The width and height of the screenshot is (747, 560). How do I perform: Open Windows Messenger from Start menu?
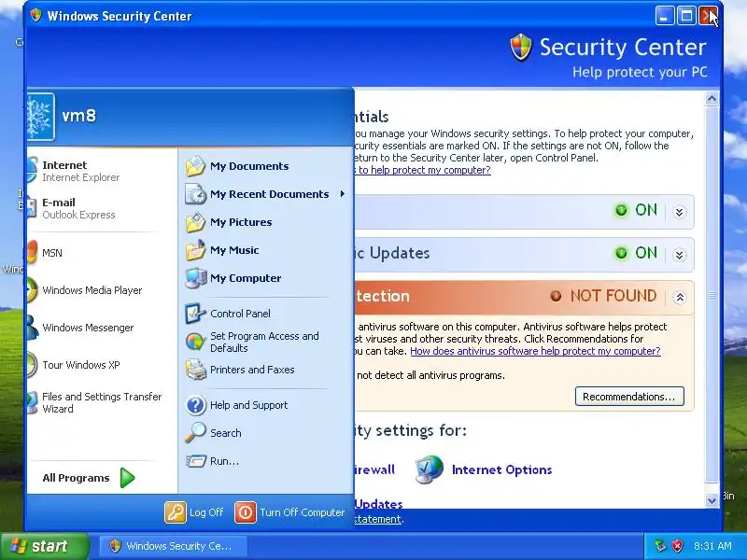[102, 328]
